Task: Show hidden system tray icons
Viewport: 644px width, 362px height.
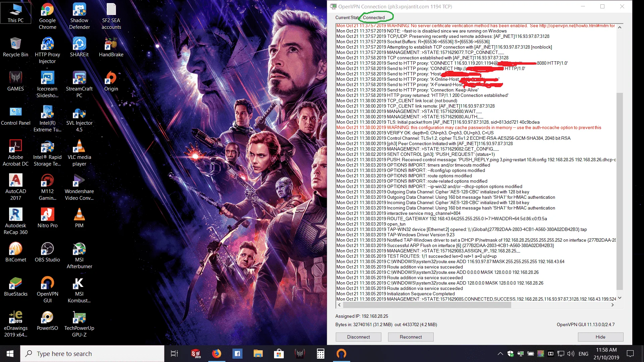Action: click(500, 354)
